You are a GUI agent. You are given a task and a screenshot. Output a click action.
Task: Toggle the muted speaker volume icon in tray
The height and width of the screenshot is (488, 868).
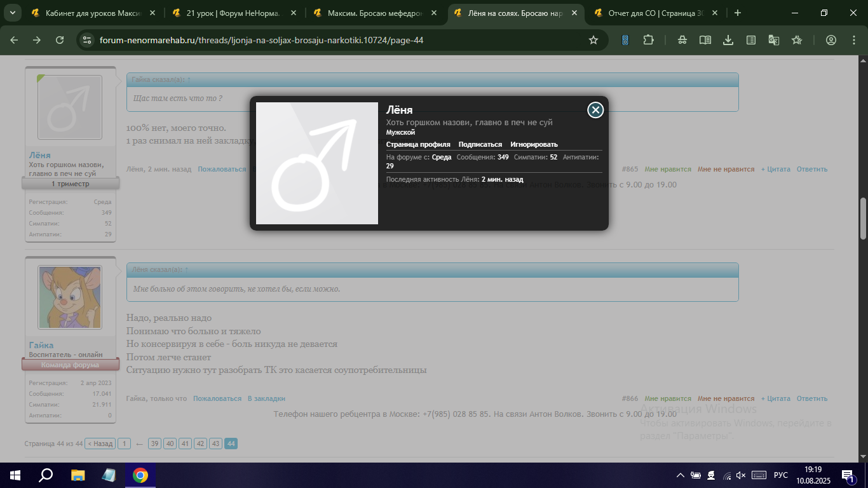tap(740, 475)
